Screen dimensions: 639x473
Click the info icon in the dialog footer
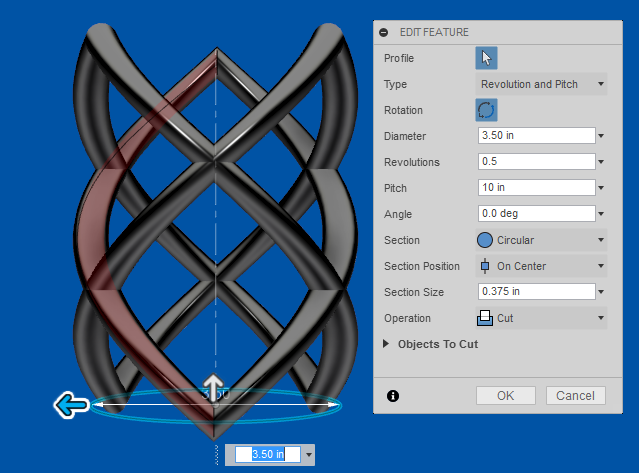pos(393,396)
